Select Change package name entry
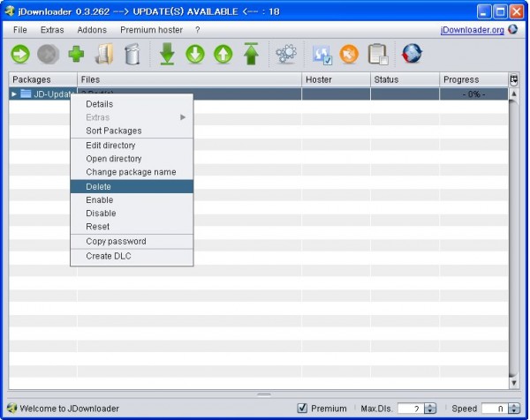This screenshot has height=420, width=530. coord(132,172)
